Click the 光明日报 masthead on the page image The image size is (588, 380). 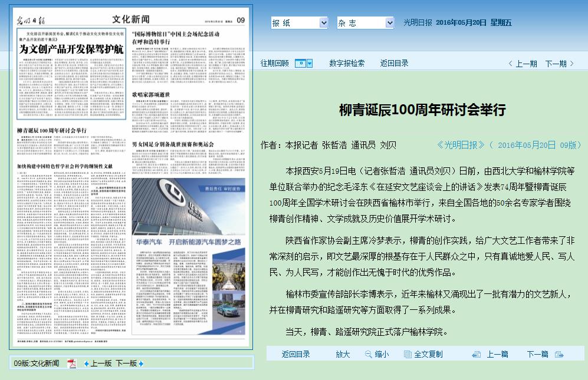click(x=31, y=20)
